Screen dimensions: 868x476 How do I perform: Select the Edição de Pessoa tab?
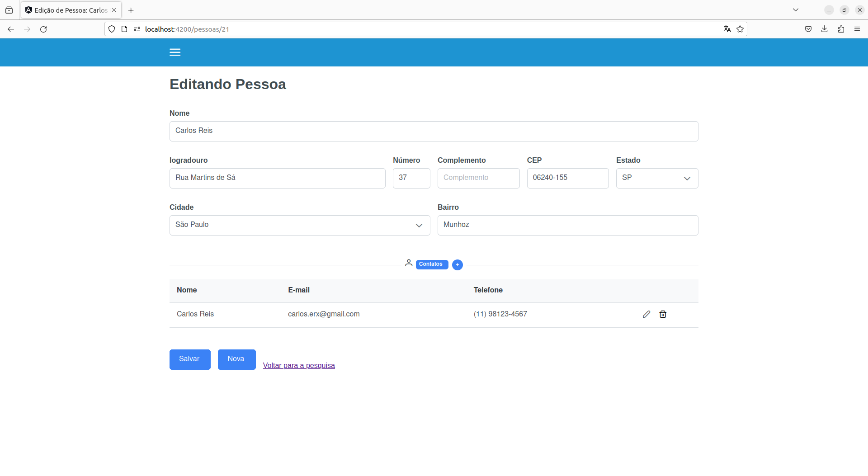(71, 10)
